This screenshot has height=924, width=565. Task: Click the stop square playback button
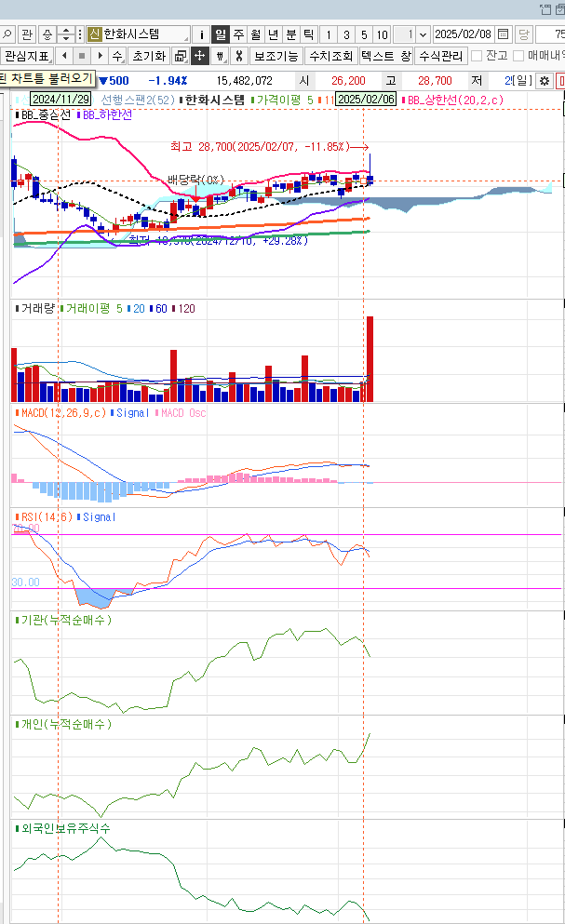pos(81,56)
